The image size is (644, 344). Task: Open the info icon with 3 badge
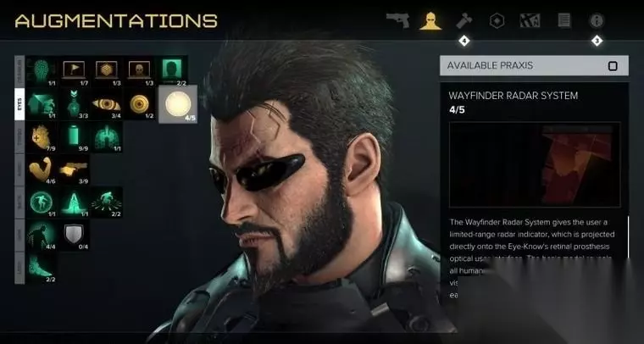[x=597, y=20]
